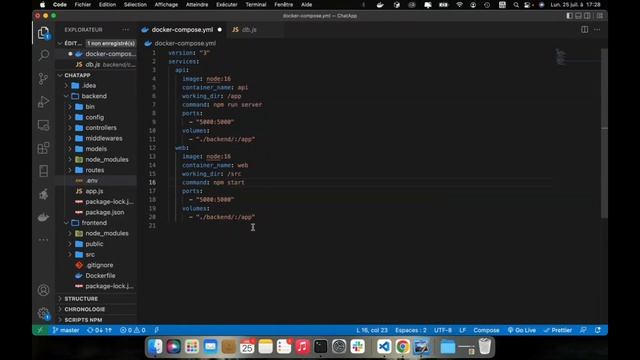The image size is (640, 360).
Task: Expand the controllers folder
Action: point(70,128)
